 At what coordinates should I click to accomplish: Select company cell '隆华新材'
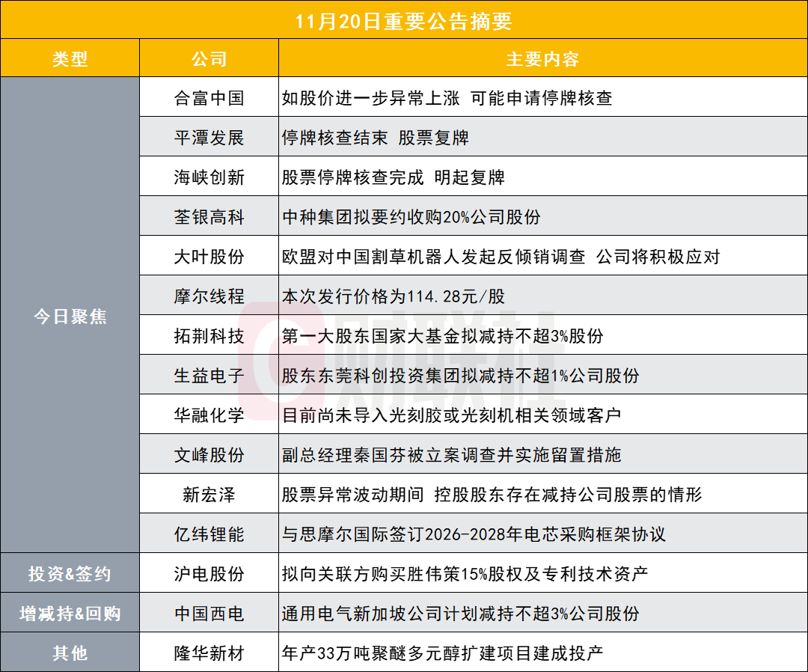[x=209, y=653]
